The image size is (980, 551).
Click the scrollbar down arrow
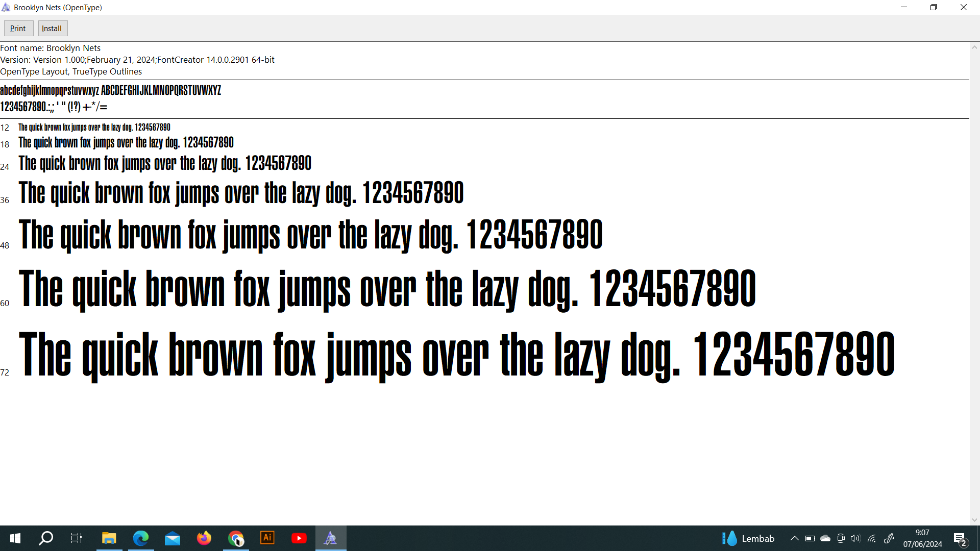coord(974,520)
